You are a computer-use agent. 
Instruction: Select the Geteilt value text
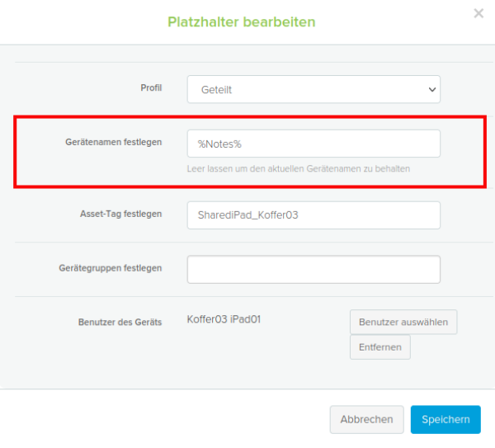tap(216, 90)
